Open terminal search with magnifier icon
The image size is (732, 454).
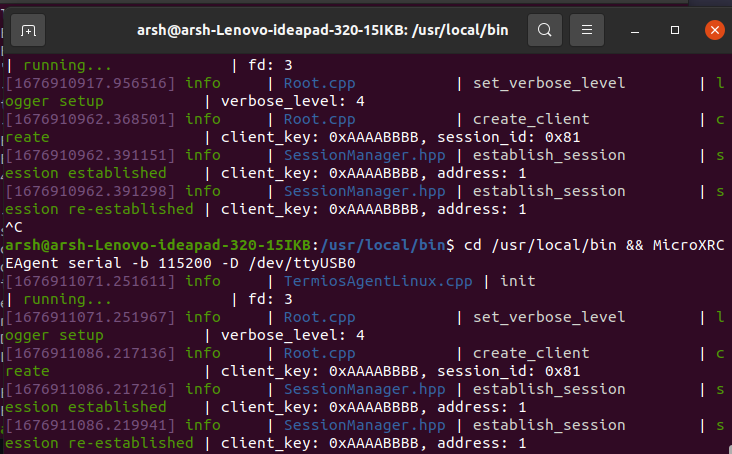pos(544,30)
